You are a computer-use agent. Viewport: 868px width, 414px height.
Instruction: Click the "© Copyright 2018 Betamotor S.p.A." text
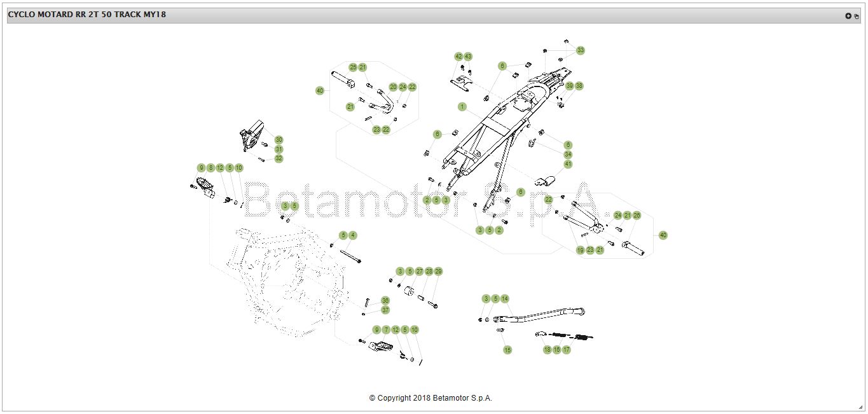pyautogui.click(x=431, y=398)
